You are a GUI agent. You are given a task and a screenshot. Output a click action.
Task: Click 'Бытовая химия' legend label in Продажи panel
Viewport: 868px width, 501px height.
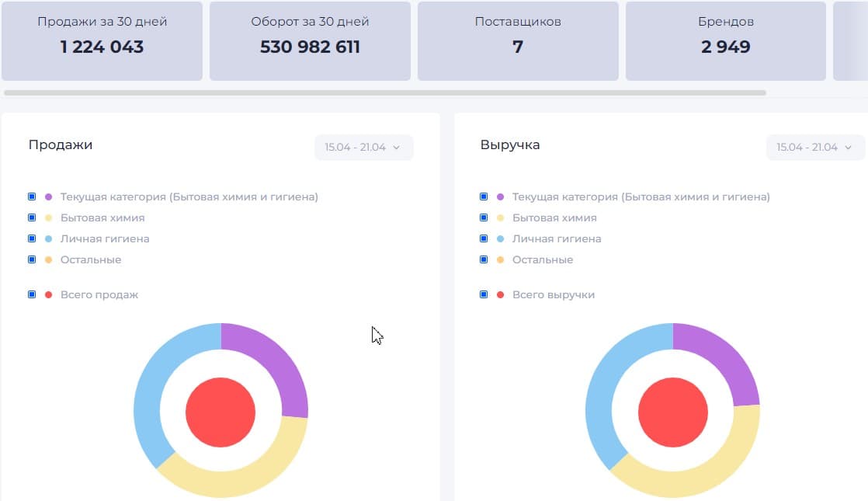tap(102, 217)
